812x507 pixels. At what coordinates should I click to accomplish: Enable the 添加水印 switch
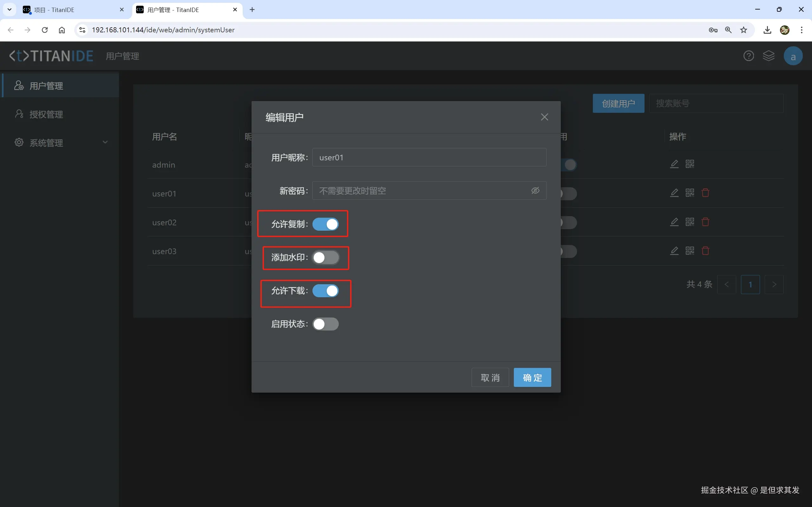pos(325,258)
